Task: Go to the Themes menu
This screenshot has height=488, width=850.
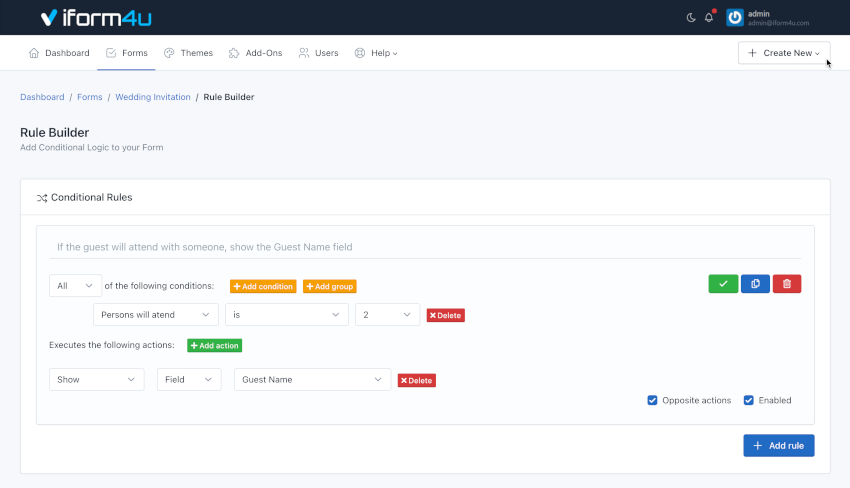Action: click(188, 53)
